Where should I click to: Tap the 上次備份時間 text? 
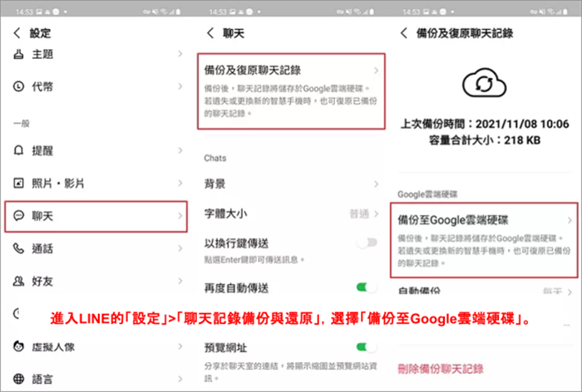pos(485,124)
